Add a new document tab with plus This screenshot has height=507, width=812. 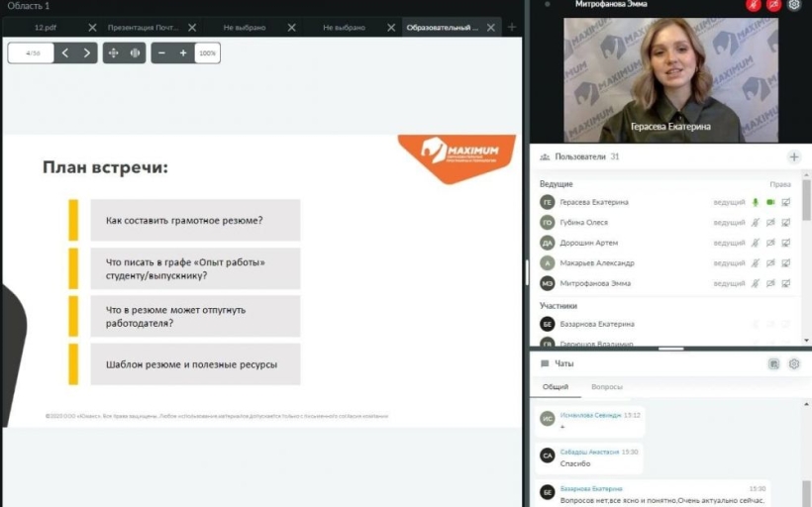pyautogui.click(x=512, y=27)
